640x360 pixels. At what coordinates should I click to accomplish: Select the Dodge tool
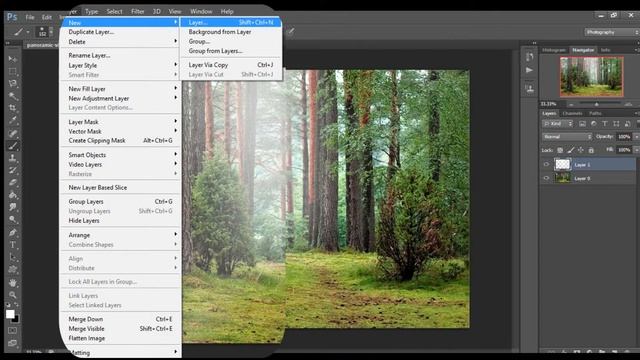[13, 219]
